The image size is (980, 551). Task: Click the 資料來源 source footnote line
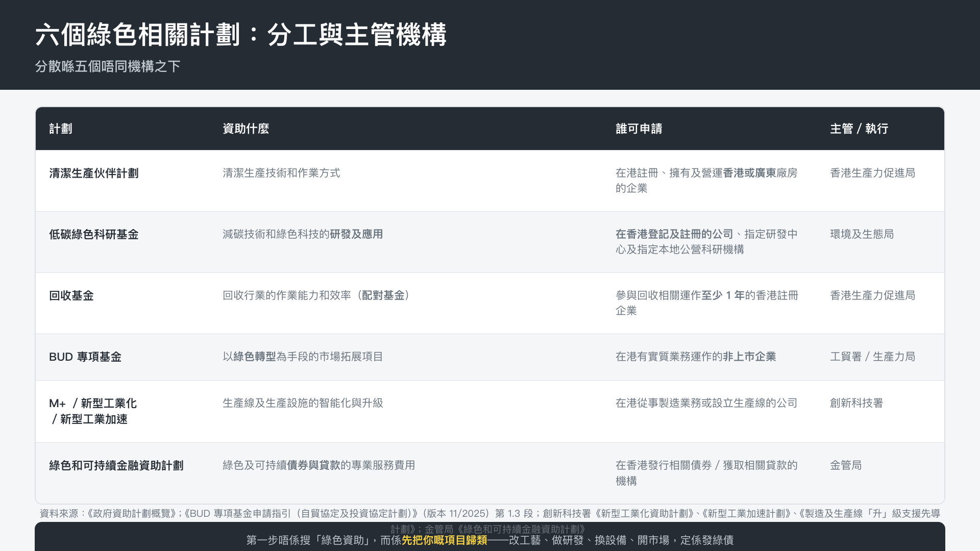[490, 521]
